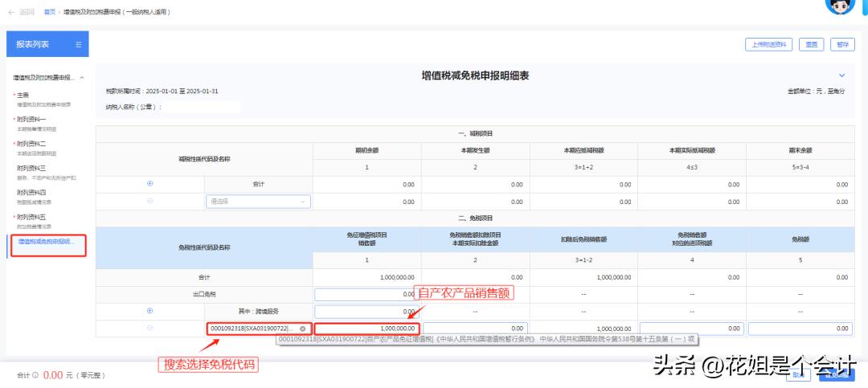Open the exemption code 0001092318 combo box
This screenshot has height=388, width=868.
259,329
